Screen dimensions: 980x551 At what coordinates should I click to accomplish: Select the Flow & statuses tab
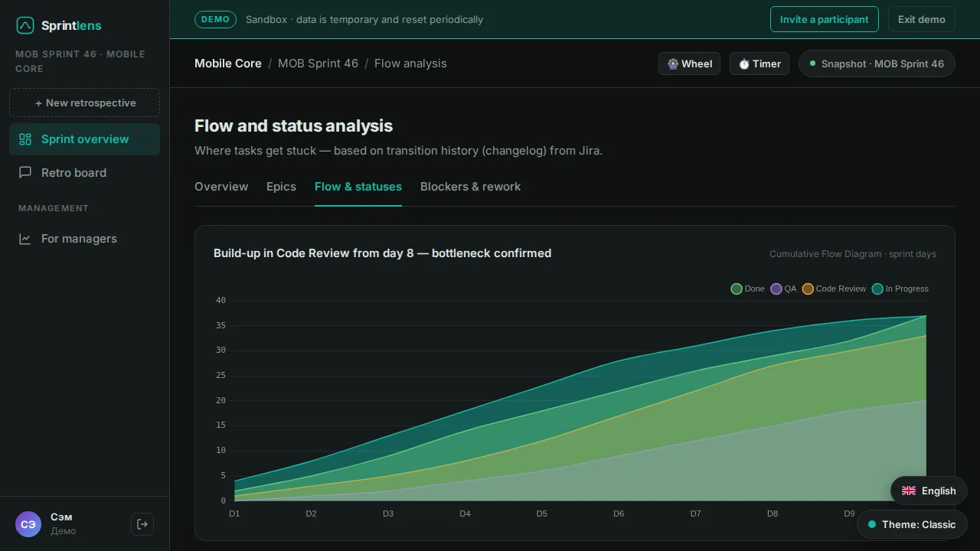point(358,187)
